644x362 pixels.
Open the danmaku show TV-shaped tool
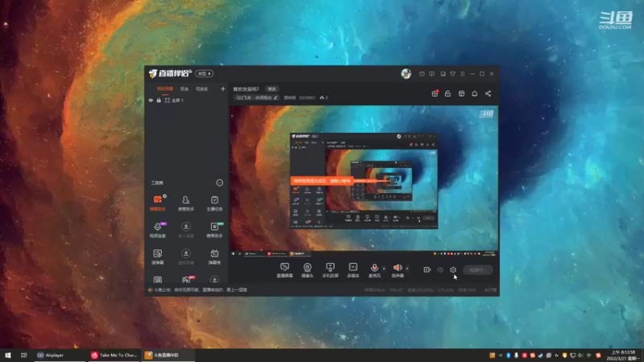(x=214, y=257)
